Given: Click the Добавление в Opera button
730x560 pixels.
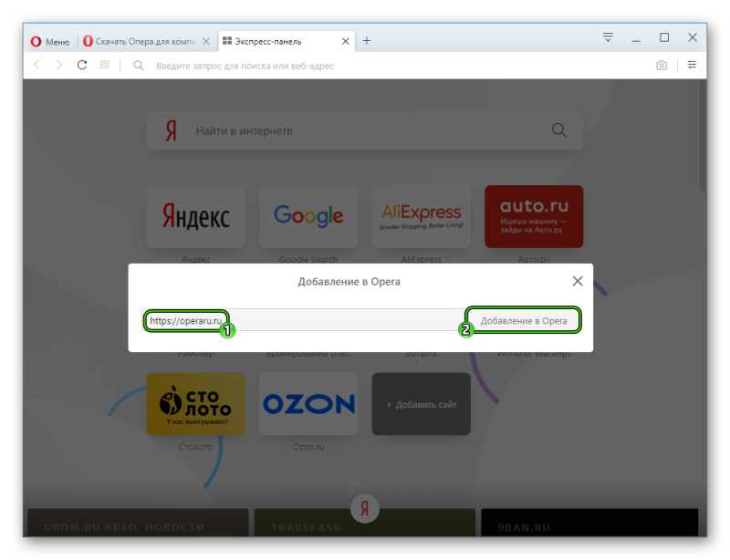Looking at the screenshot, I should tap(524, 320).
